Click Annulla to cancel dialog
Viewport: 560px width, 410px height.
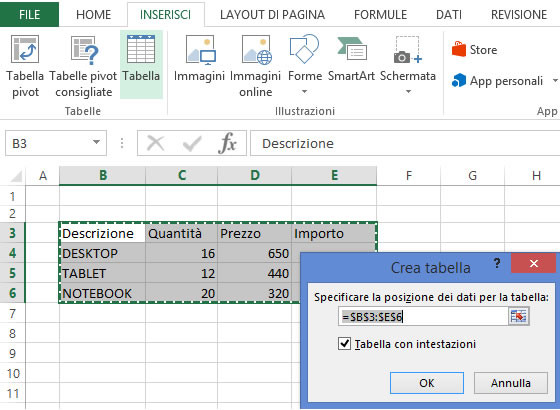pyautogui.click(x=511, y=383)
